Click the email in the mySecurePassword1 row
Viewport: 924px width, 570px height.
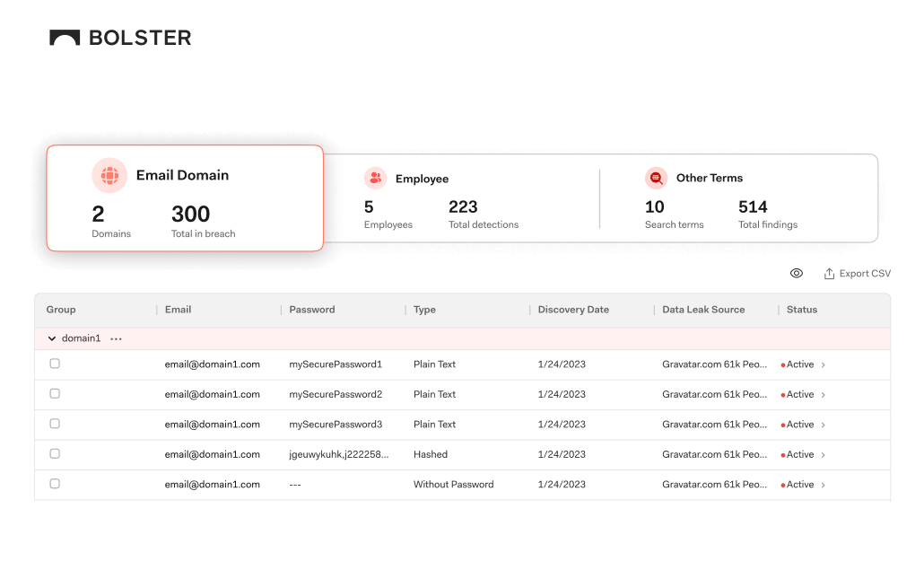[x=212, y=364]
